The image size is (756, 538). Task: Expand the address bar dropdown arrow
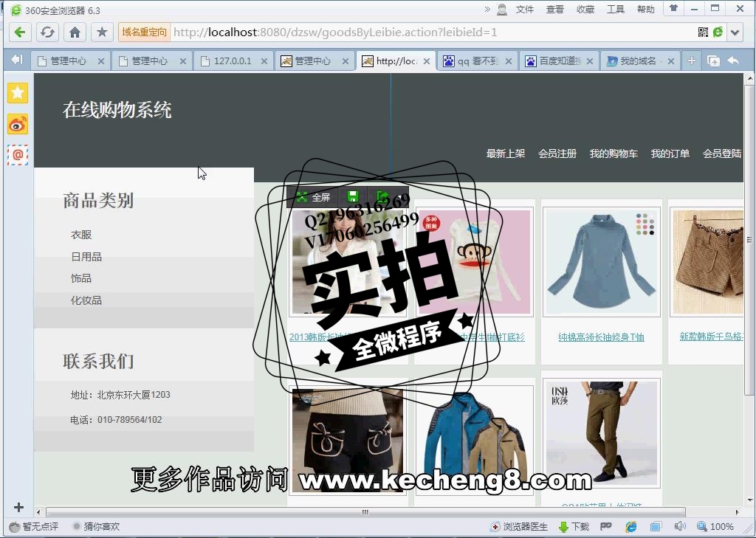coord(735,32)
